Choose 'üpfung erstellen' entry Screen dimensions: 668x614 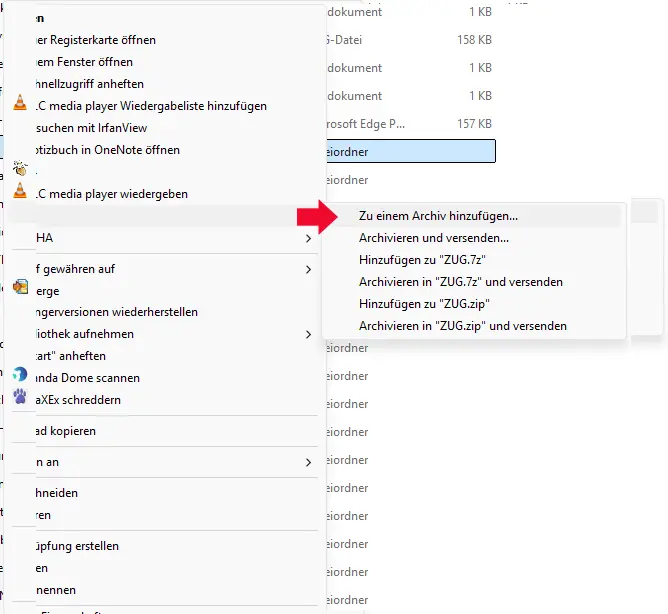[x=77, y=546]
